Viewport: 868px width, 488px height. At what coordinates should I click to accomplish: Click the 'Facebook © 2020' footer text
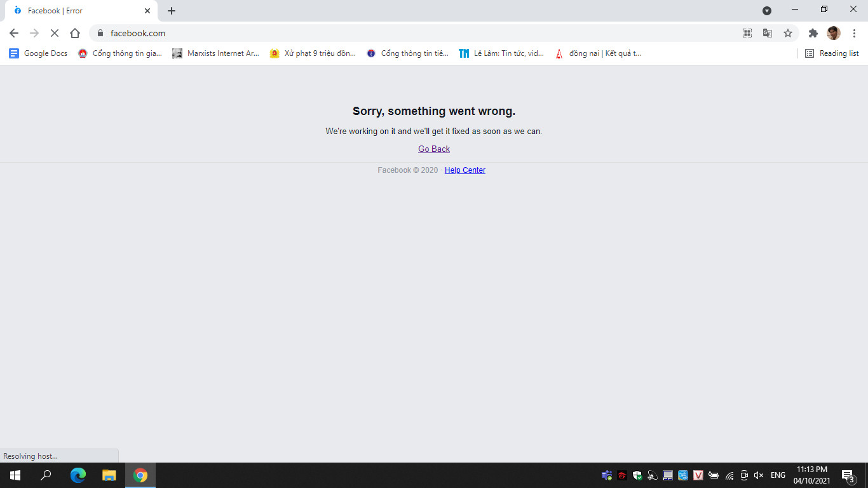(x=408, y=170)
